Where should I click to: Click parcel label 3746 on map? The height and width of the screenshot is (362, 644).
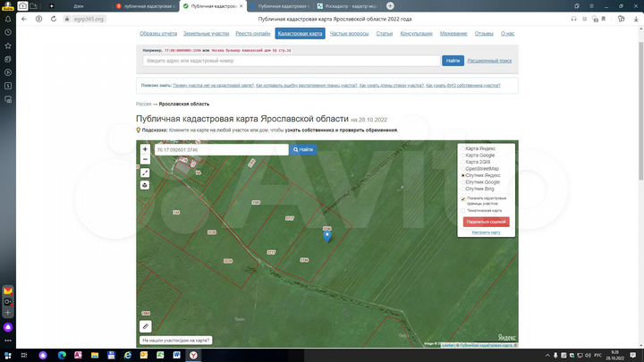tap(304, 260)
